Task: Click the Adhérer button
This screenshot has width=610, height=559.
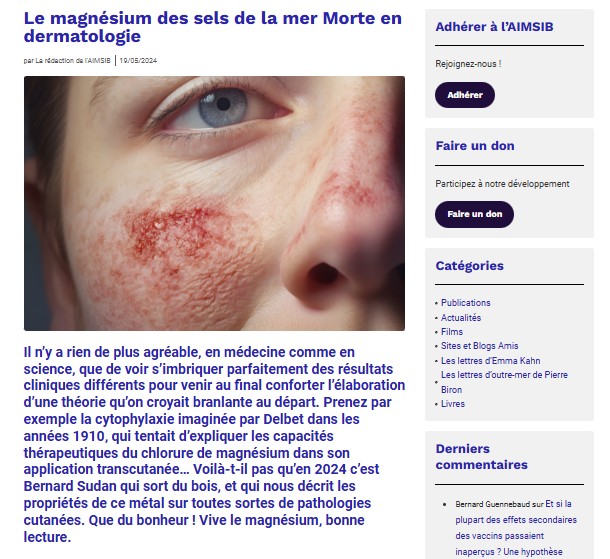Action: (x=465, y=95)
